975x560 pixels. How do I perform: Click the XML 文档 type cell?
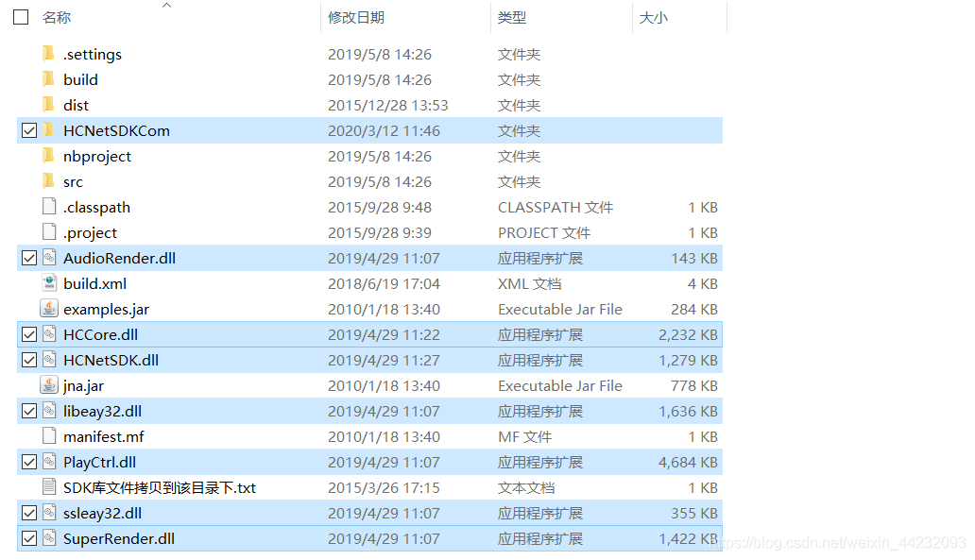(x=529, y=283)
